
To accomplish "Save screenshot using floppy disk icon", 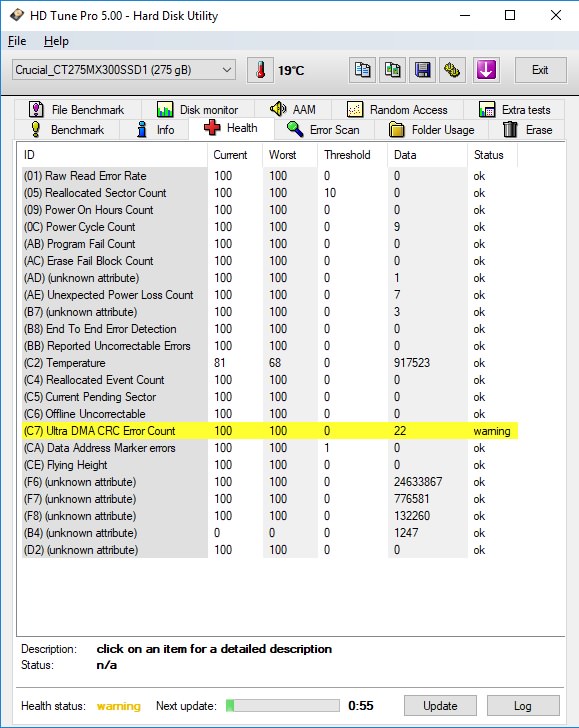I will [x=423, y=71].
